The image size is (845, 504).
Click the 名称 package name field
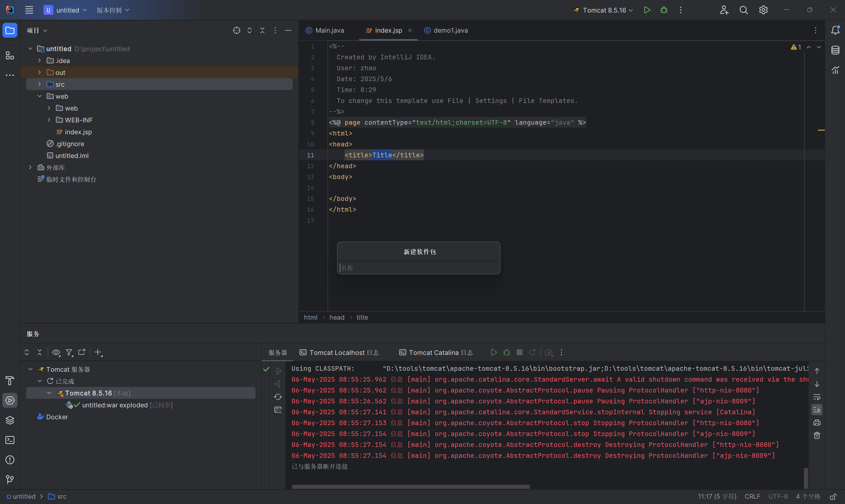(x=419, y=268)
